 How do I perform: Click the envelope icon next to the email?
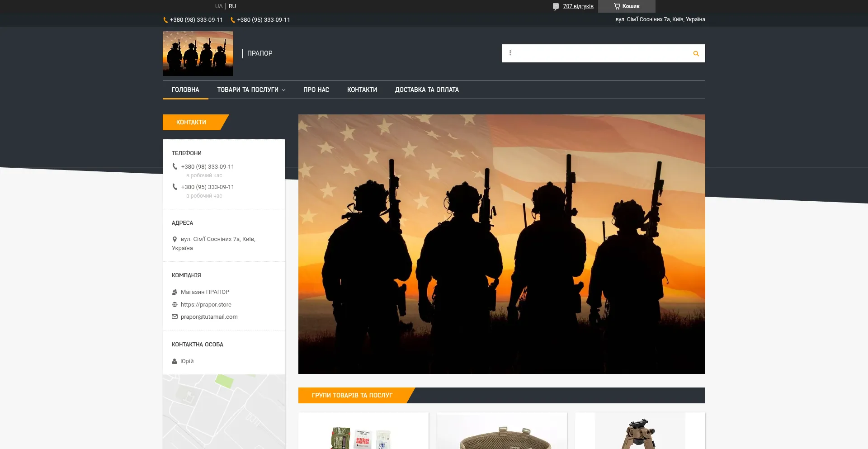pos(175,317)
